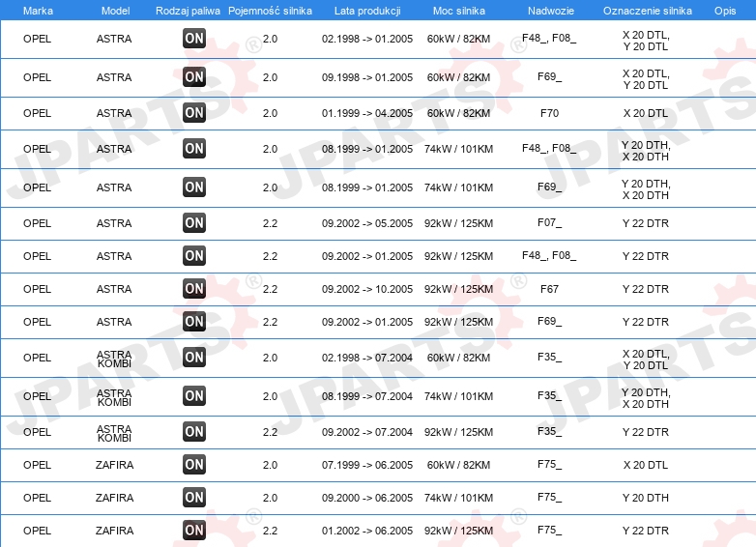The height and width of the screenshot is (547, 756).
Task: Click F69_ in the 09.1998 -> 01.2005 row
Action: pyautogui.click(x=550, y=76)
